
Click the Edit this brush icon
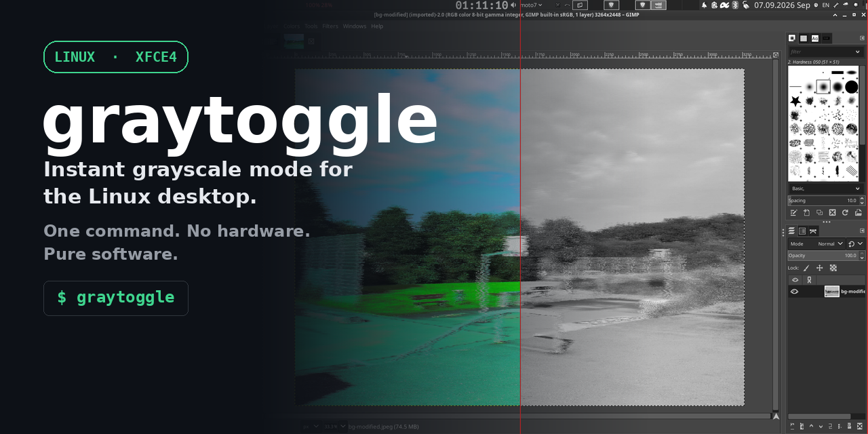coord(793,212)
